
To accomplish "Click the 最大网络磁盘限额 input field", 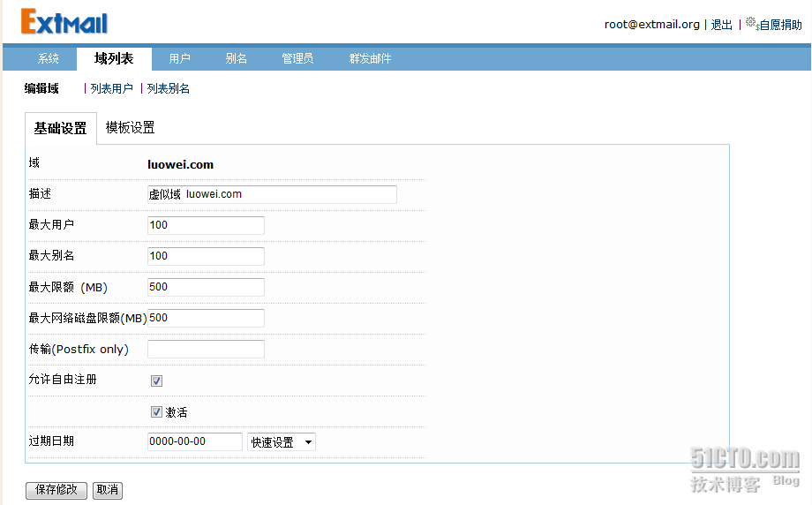I will [207, 318].
